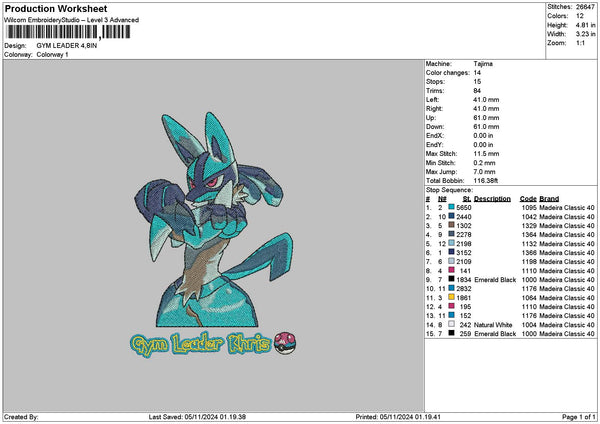The image size is (600, 424).
Task: Click the Height value 4.81 in
Action: click(x=585, y=25)
